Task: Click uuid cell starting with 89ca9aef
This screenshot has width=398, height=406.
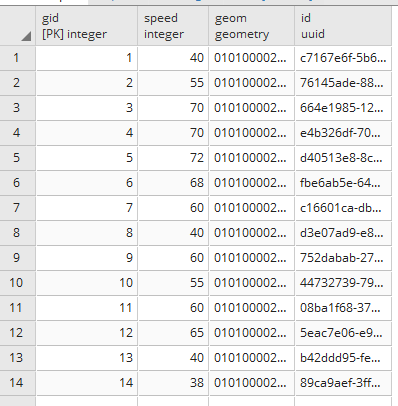Action: click(x=343, y=383)
